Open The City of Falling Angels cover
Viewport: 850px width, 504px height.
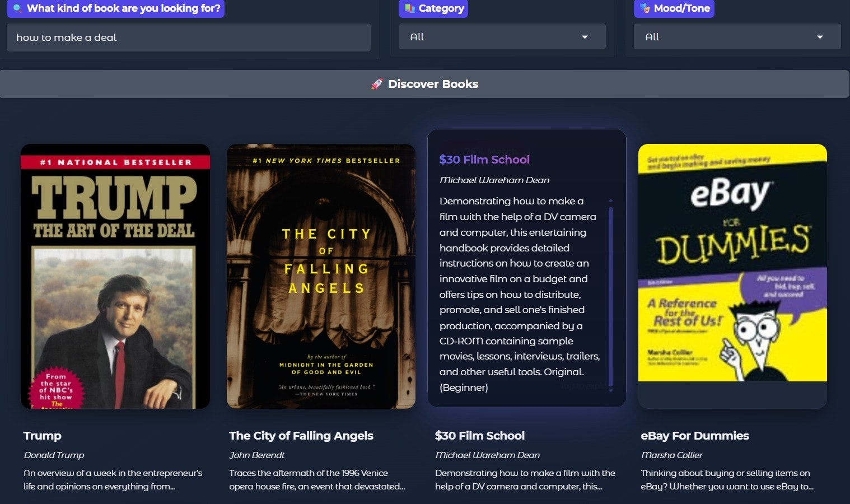click(321, 276)
